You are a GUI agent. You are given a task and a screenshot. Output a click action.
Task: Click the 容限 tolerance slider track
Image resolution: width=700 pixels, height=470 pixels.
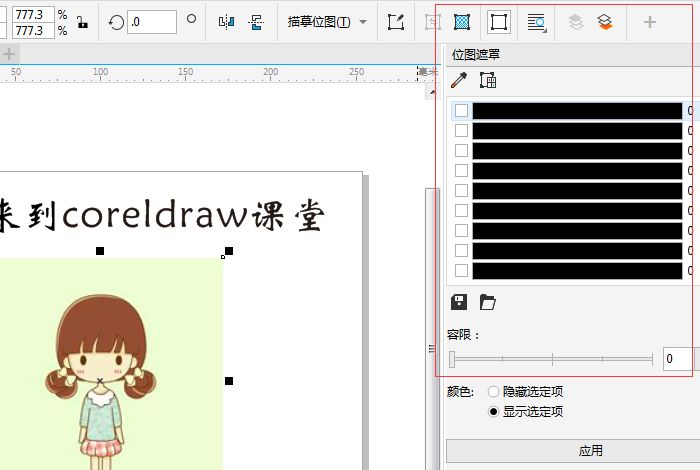coord(552,358)
